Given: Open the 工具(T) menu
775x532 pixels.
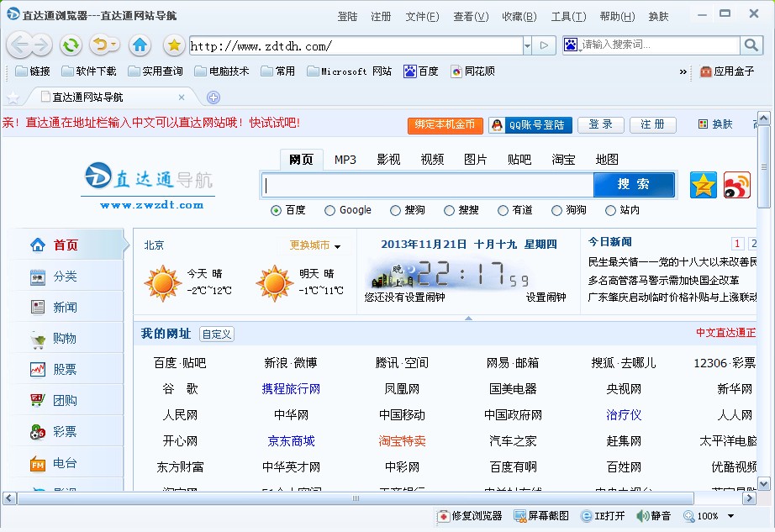Looking at the screenshot, I should (x=568, y=17).
